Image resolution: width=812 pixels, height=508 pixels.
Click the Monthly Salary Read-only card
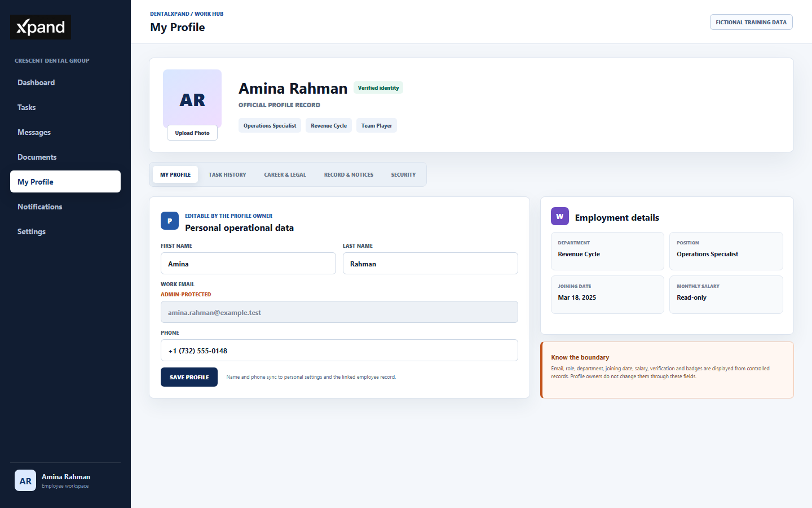click(x=726, y=295)
